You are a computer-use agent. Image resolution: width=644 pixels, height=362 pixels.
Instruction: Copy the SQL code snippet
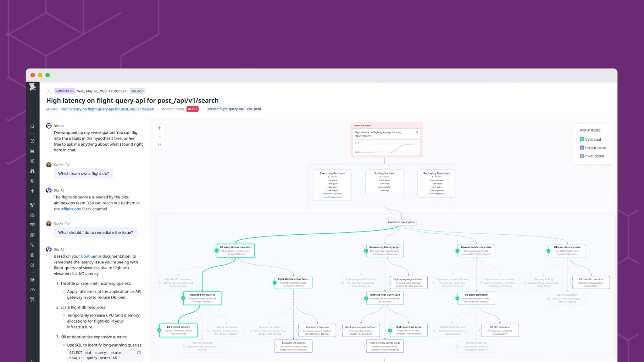139,353
